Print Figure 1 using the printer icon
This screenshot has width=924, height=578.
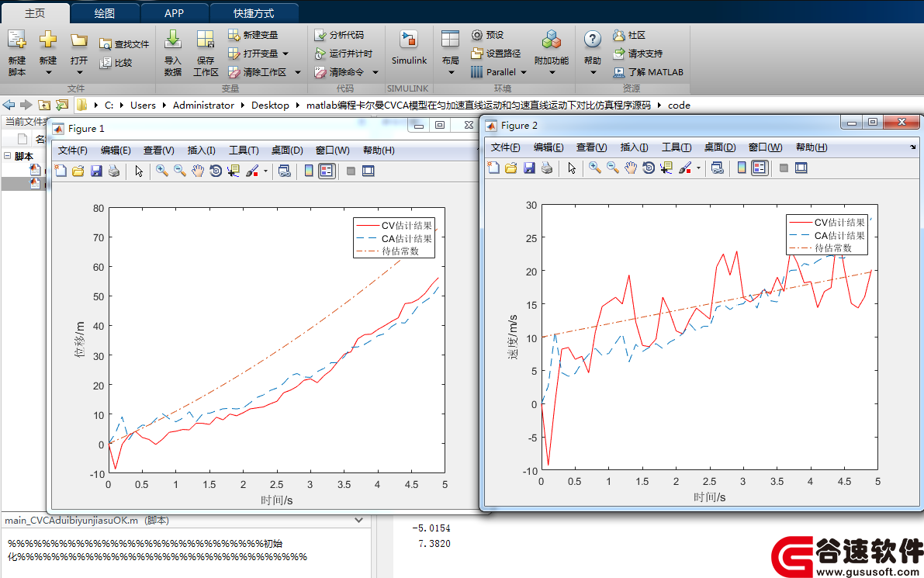[x=114, y=171]
